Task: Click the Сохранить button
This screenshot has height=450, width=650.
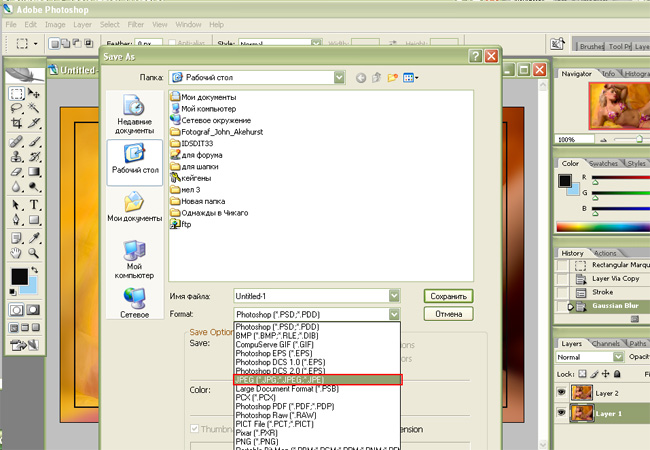Action: pos(449,296)
